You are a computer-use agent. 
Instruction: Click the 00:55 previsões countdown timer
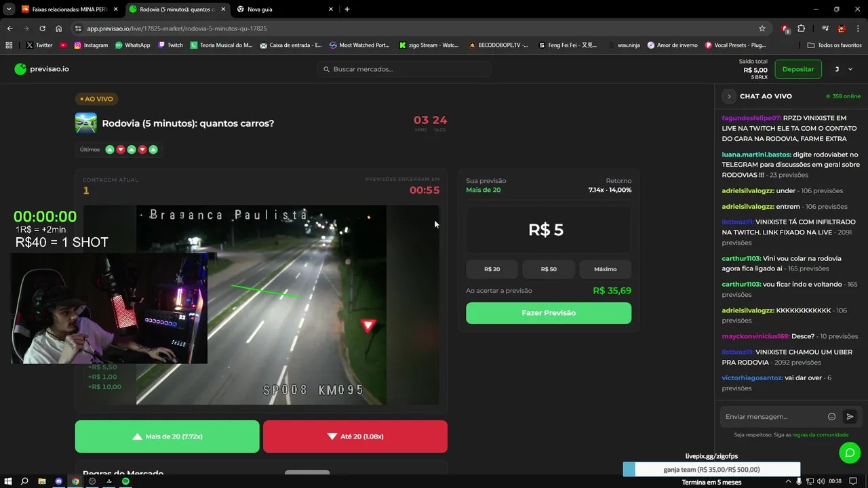[425, 190]
